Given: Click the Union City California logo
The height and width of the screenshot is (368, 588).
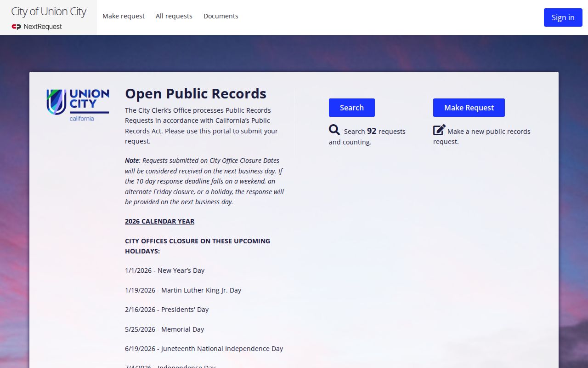Looking at the screenshot, I should pyautogui.click(x=78, y=105).
